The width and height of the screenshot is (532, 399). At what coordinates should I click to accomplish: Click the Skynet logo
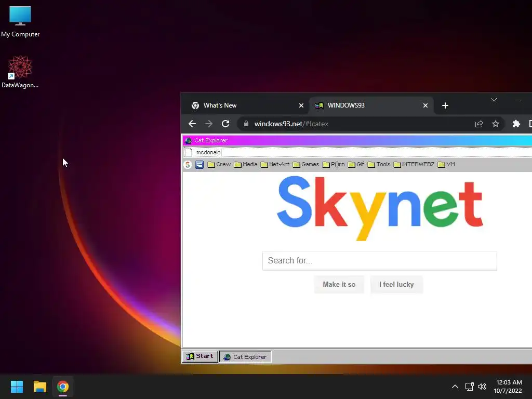point(380,208)
